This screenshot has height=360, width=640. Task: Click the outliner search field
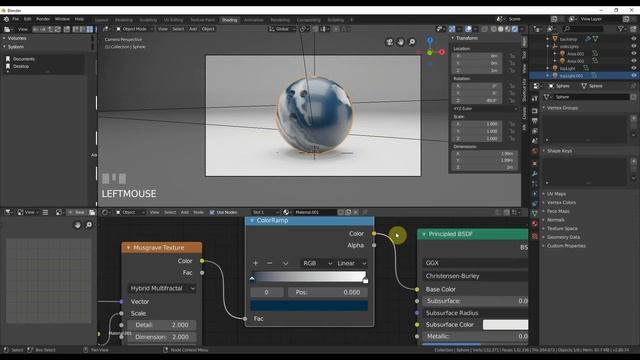583,29
